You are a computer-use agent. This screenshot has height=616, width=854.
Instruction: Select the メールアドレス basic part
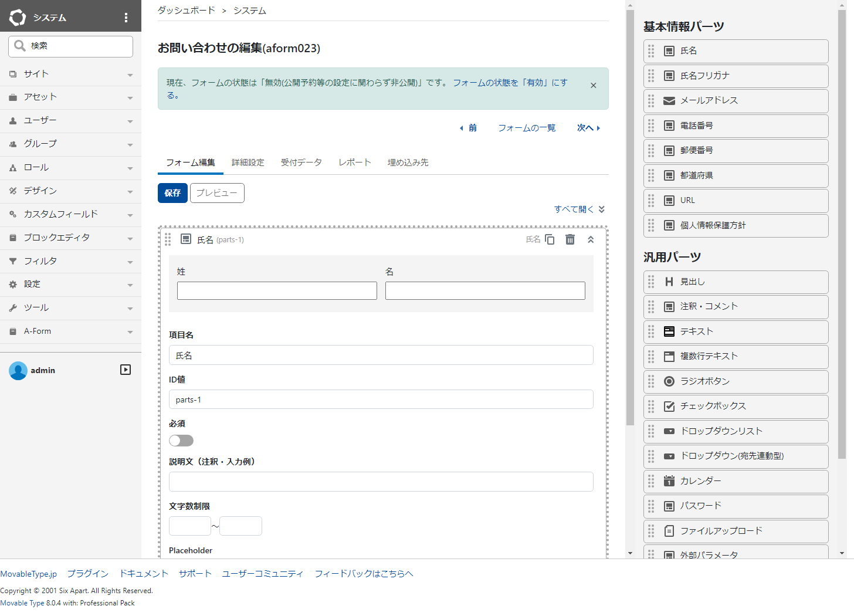(x=736, y=101)
